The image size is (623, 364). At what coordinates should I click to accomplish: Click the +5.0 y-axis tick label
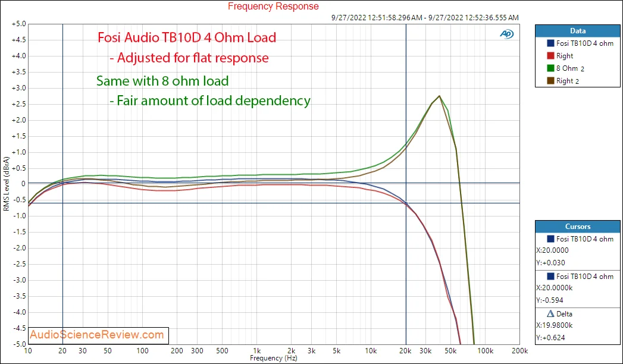(18, 24)
